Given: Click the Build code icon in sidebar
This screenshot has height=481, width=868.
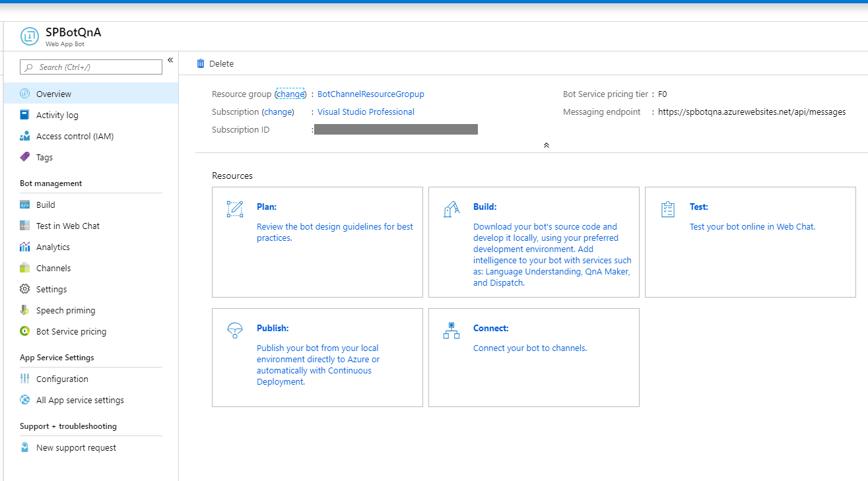Looking at the screenshot, I should pyautogui.click(x=24, y=205).
